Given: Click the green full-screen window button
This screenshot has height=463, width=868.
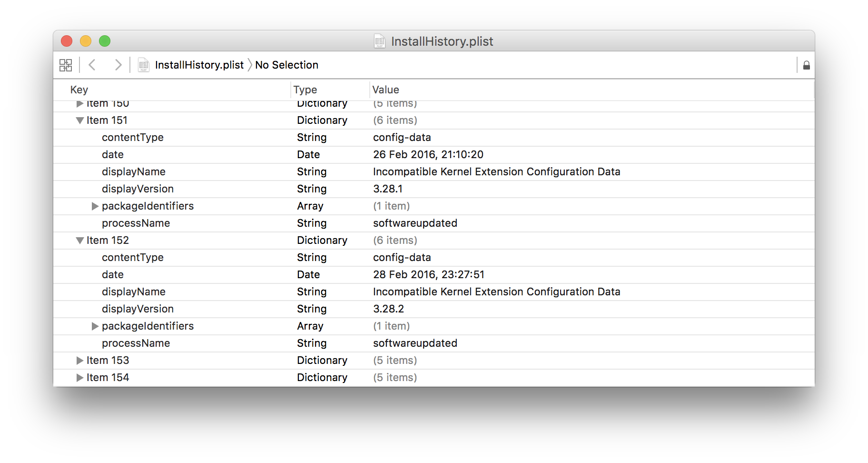Looking at the screenshot, I should point(105,41).
